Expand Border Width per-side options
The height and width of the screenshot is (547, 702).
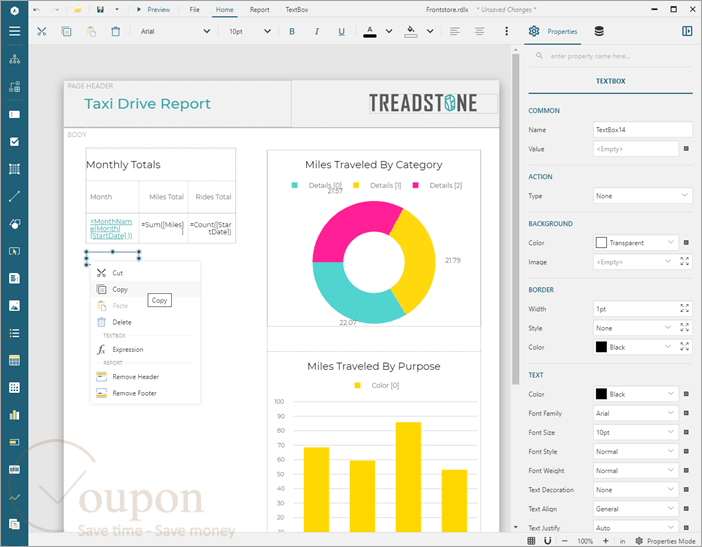pos(685,308)
